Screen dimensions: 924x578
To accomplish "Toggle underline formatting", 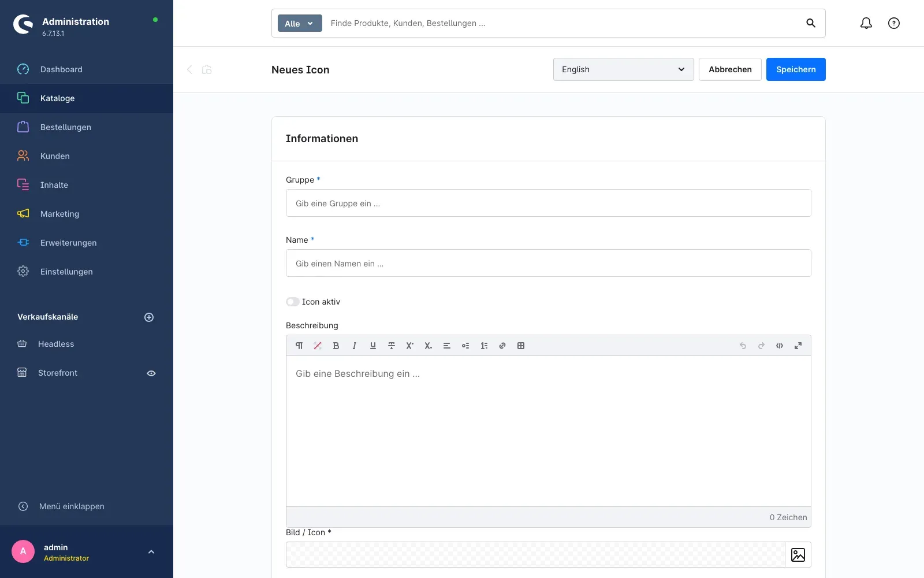I will coord(373,346).
